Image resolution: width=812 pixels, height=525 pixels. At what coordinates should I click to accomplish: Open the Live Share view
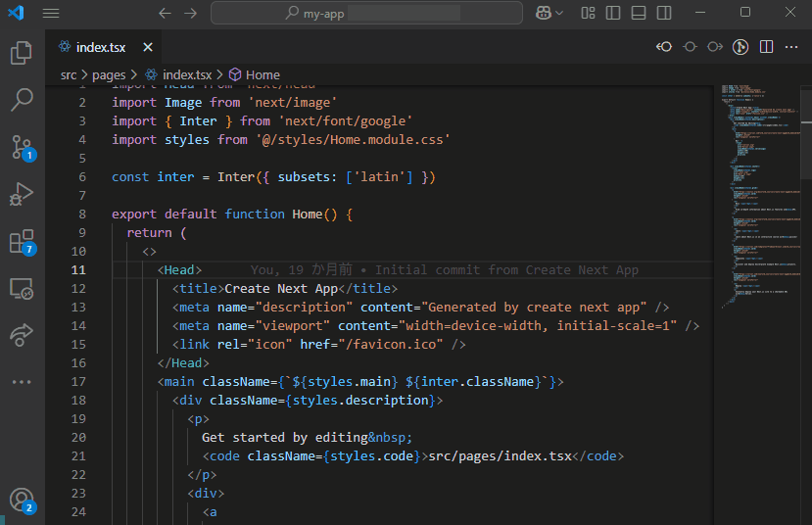[x=22, y=335]
